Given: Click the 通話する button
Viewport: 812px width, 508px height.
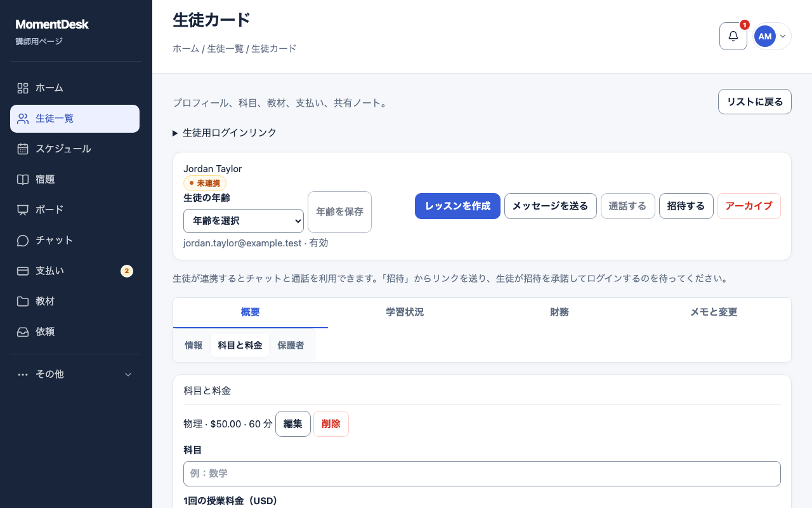Looking at the screenshot, I should [628, 206].
